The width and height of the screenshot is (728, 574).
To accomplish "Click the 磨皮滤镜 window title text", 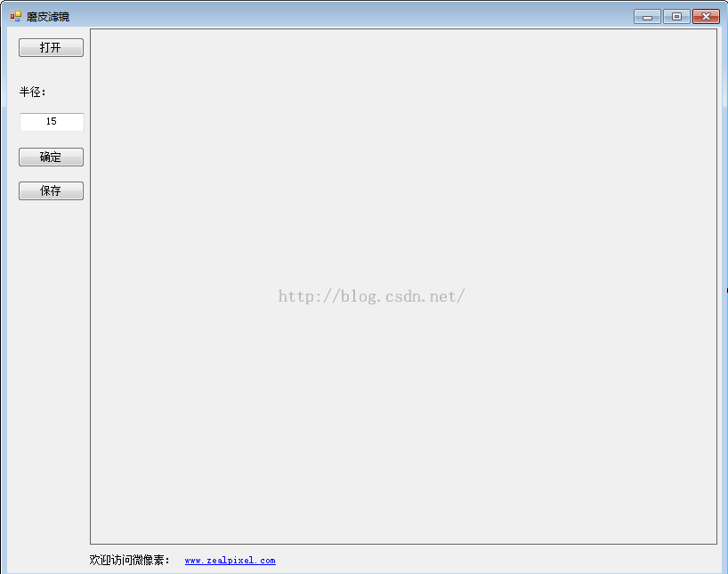I will pos(48,17).
